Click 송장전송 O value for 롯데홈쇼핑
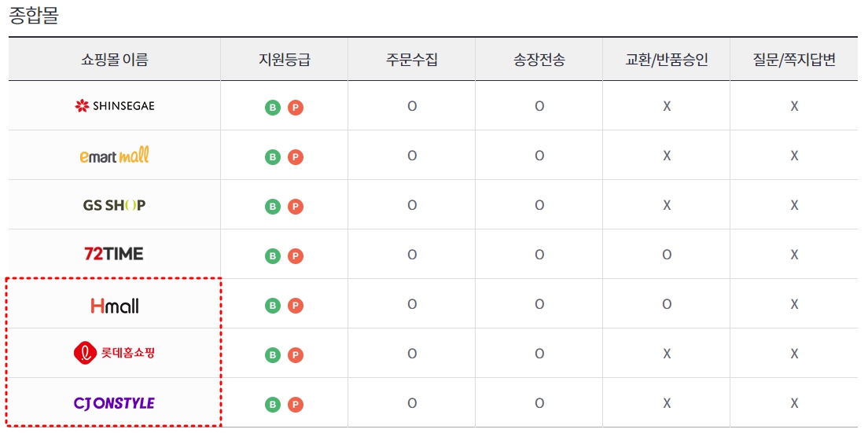The image size is (868, 433). (x=539, y=354)
